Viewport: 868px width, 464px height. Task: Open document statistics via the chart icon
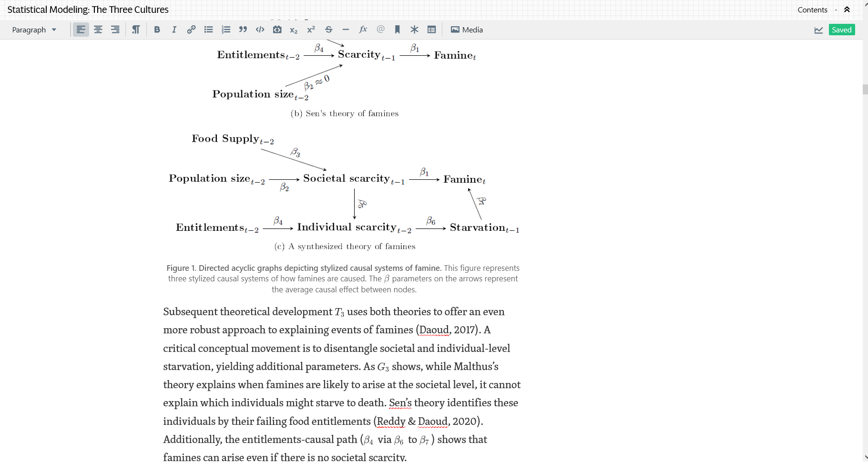(819, 29)
